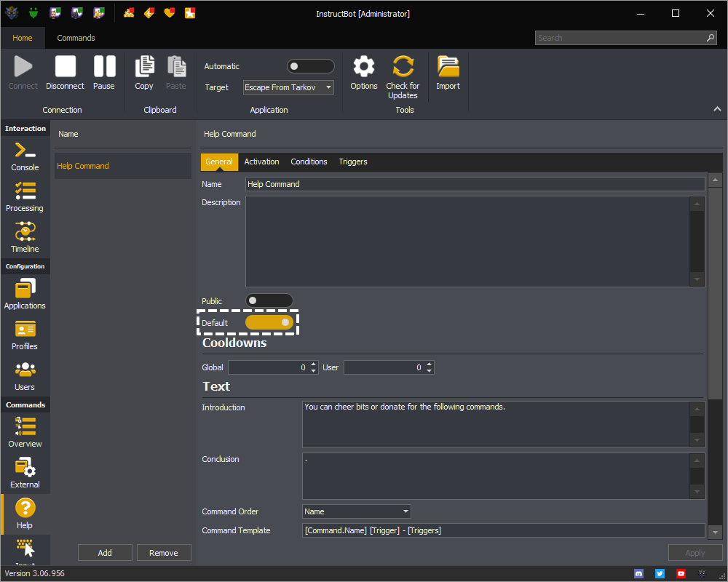Viewport: 728px width, 582px height.
Task: Open the Twitter icon in status bar
Action: tap(660, 574)
